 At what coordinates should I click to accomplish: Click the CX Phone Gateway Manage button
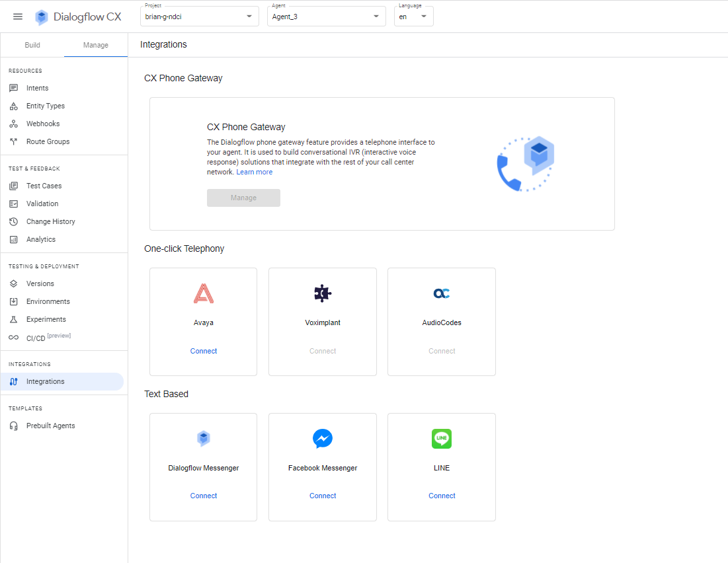pyautogui.click(x=243, y=198)
